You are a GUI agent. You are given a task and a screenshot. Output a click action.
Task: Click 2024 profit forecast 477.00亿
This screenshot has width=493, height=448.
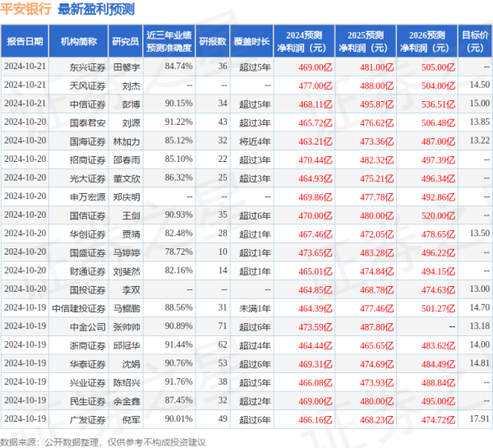tap(316, 85)
